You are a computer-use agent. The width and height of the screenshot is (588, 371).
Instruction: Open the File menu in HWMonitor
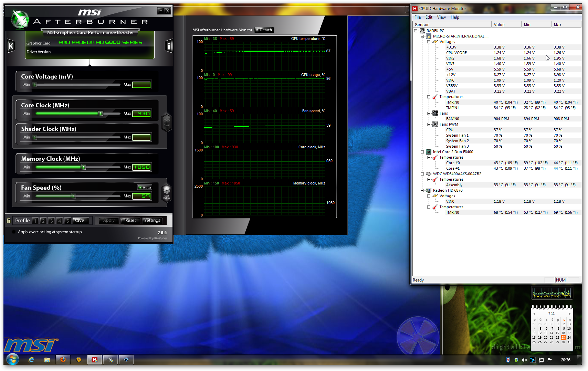tap(417, 17)
